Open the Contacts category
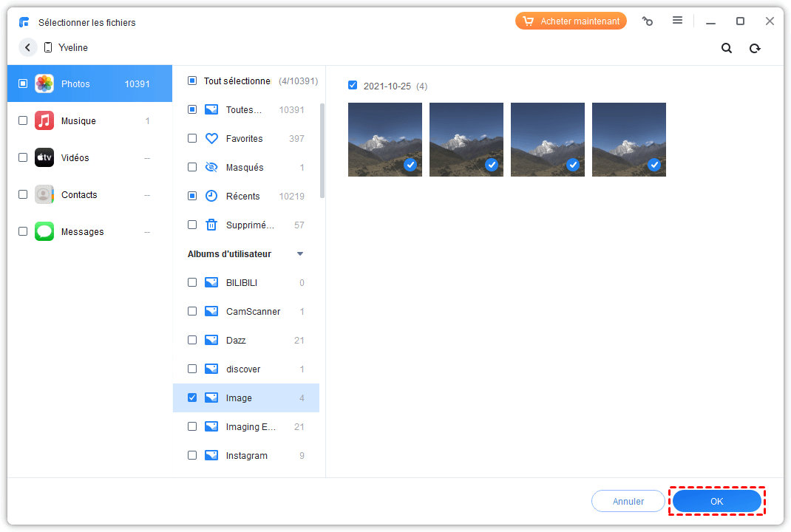 [79, 194]
